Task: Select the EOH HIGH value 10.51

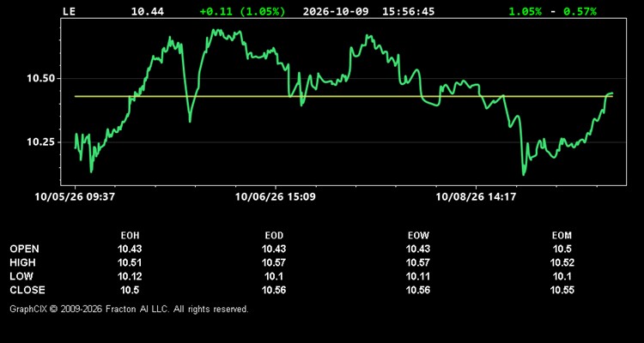Action: (x=130, y=262)
